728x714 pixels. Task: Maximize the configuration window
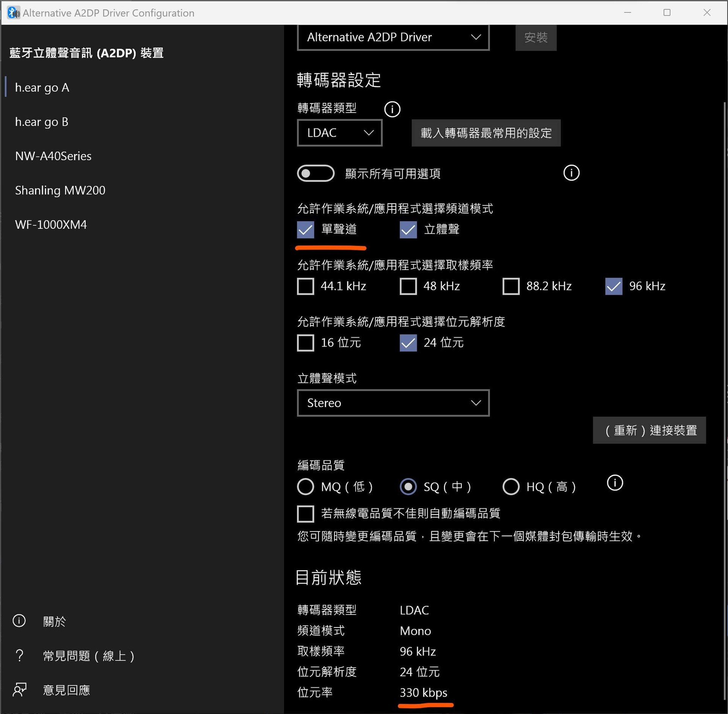click(667, 13)
